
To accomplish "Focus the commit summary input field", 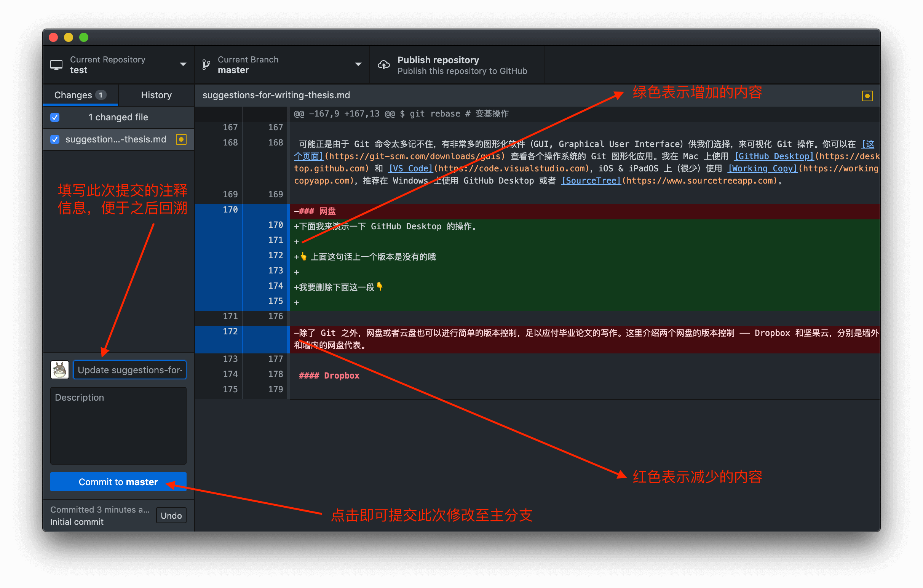I will (x=129, y=370).
